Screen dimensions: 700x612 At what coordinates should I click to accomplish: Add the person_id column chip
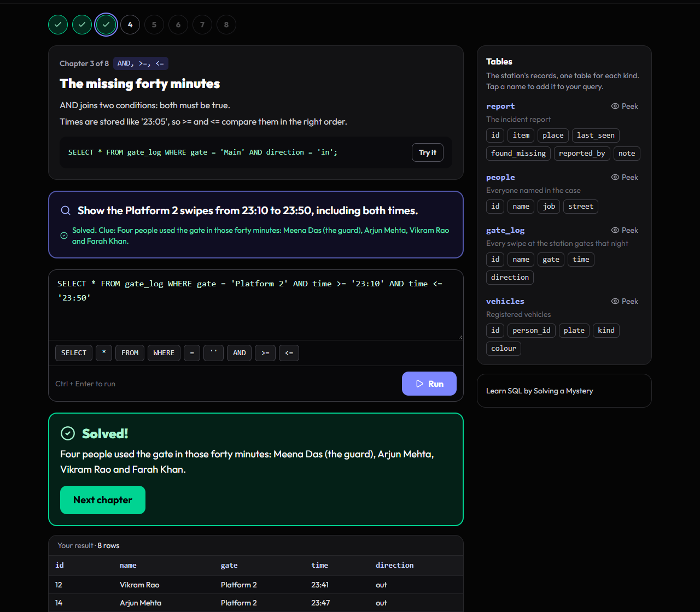[x=532, y=331]
